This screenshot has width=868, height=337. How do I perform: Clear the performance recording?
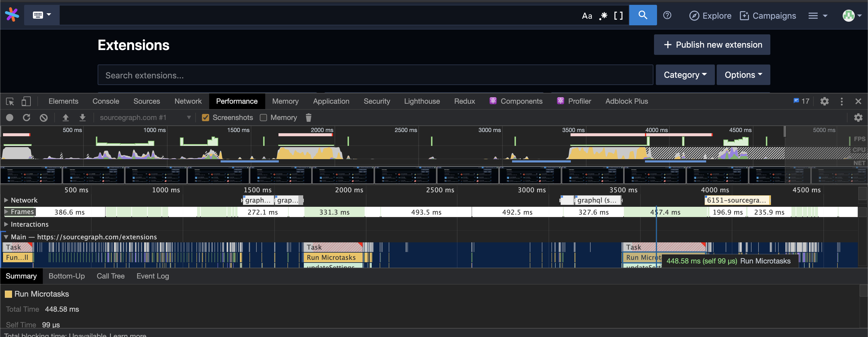[x=43, y=117]
